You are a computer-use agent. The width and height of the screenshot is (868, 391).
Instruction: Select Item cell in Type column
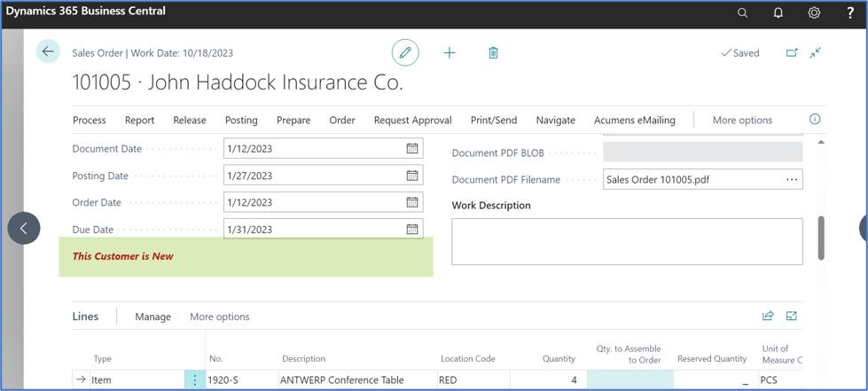tap(137, 380)
